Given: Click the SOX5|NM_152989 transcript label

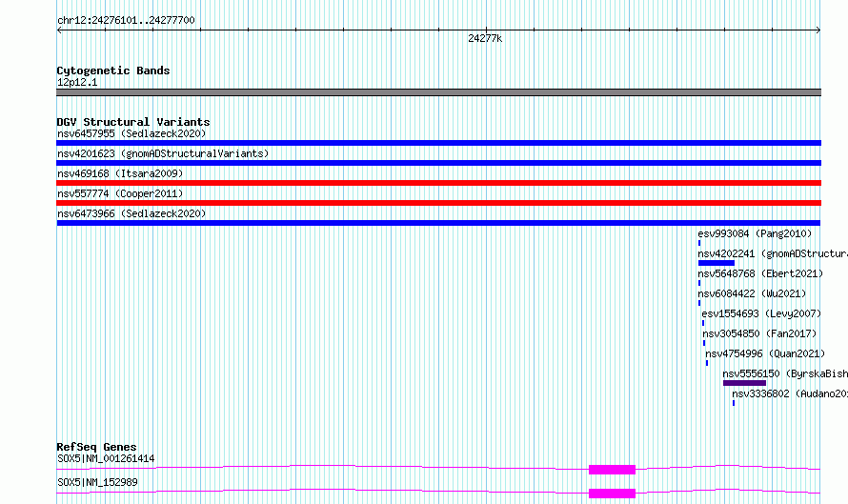Looking at the screenshot, I should coord(97,482).
